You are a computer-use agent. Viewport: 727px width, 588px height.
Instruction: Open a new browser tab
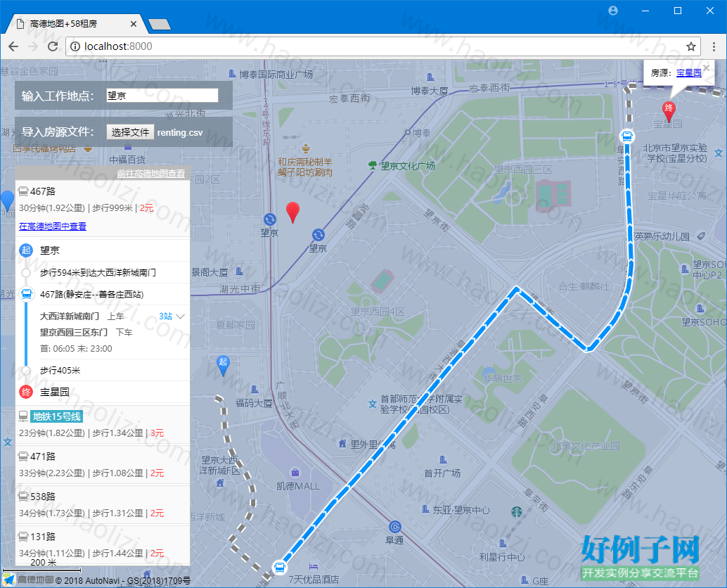click(160, 24)
